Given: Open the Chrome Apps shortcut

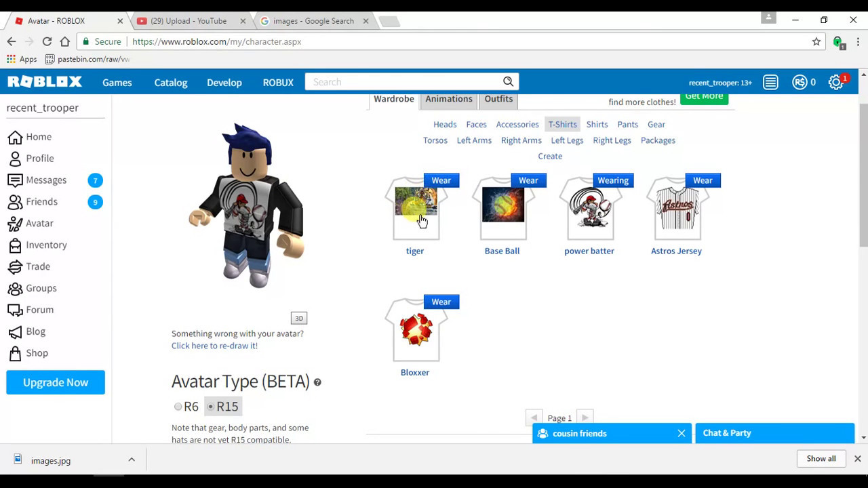Looking at the screenshot, I should pos(22,59).
